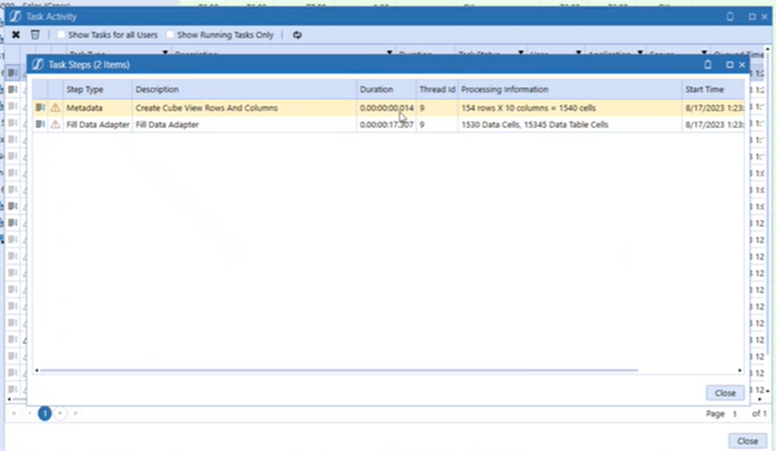
Task: Click warning triangle icon on Metadata row
Action: point(55,108)
